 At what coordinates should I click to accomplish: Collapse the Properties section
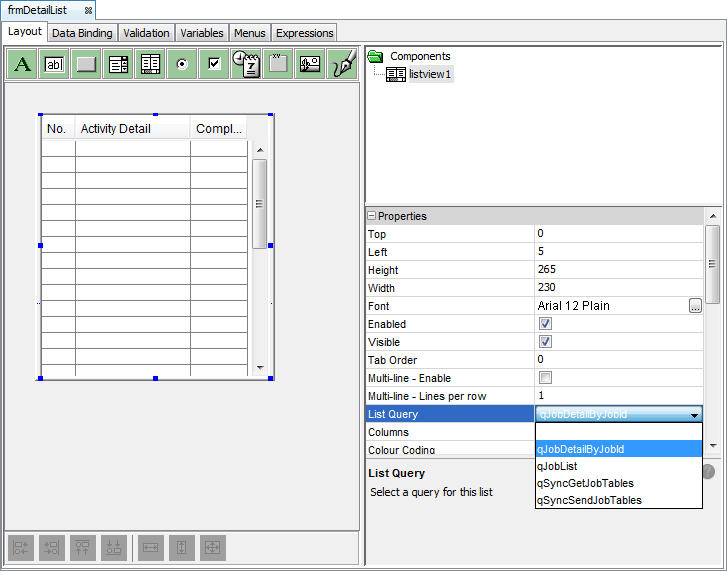(x=372, y=216)
